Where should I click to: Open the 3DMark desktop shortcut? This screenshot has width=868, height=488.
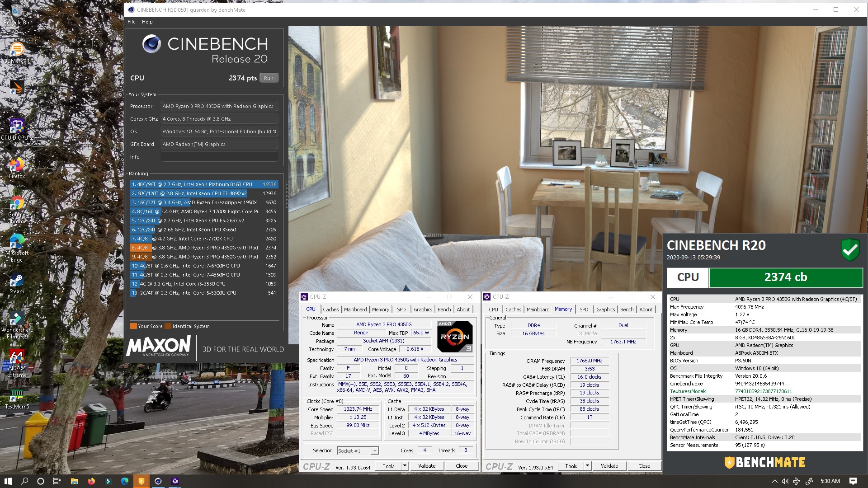(x=17, y=91)
